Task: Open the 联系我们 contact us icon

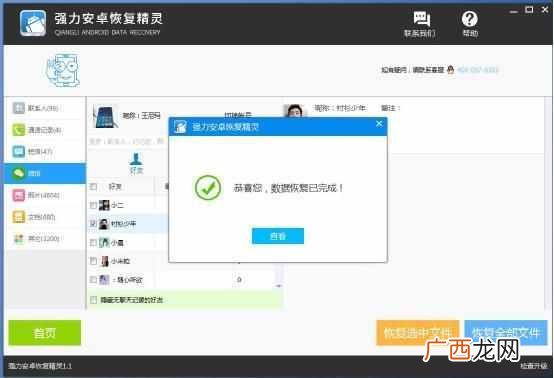Action: click(420, 24)
